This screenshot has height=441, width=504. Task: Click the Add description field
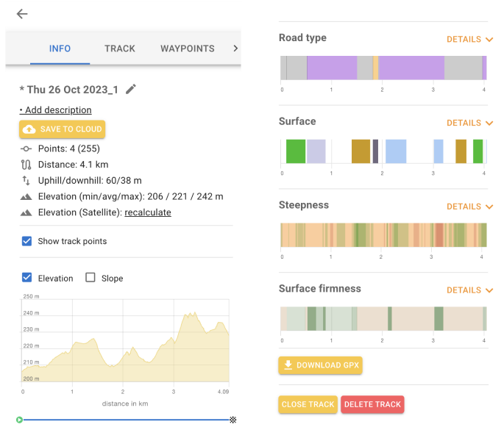(x=56, y=110)
